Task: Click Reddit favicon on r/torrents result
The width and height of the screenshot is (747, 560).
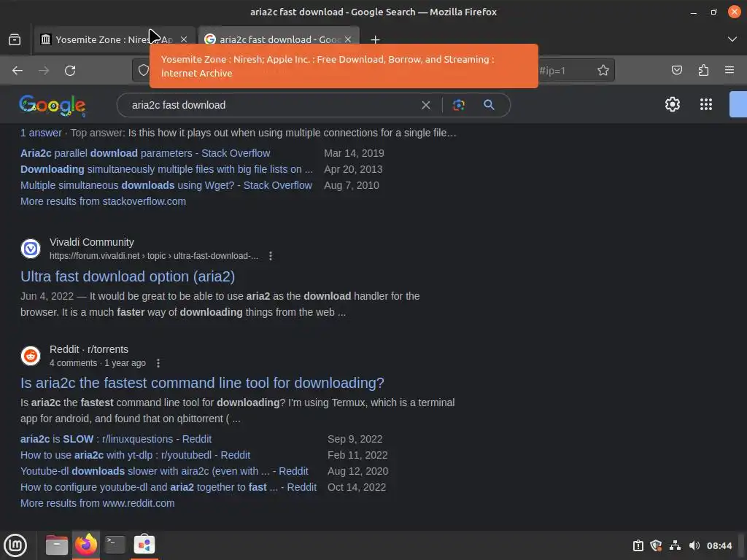Action: [31, 356]
